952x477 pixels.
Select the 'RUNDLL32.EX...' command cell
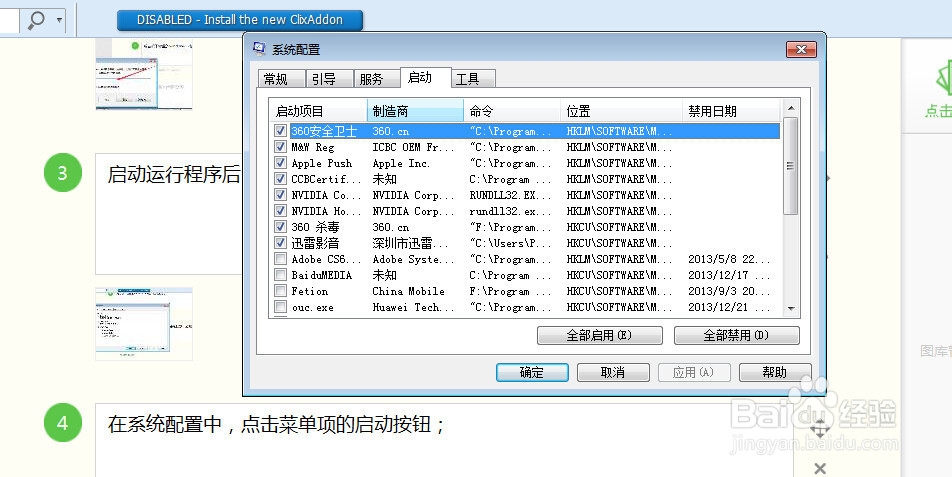pyautogui.click(x=510, y=195)
